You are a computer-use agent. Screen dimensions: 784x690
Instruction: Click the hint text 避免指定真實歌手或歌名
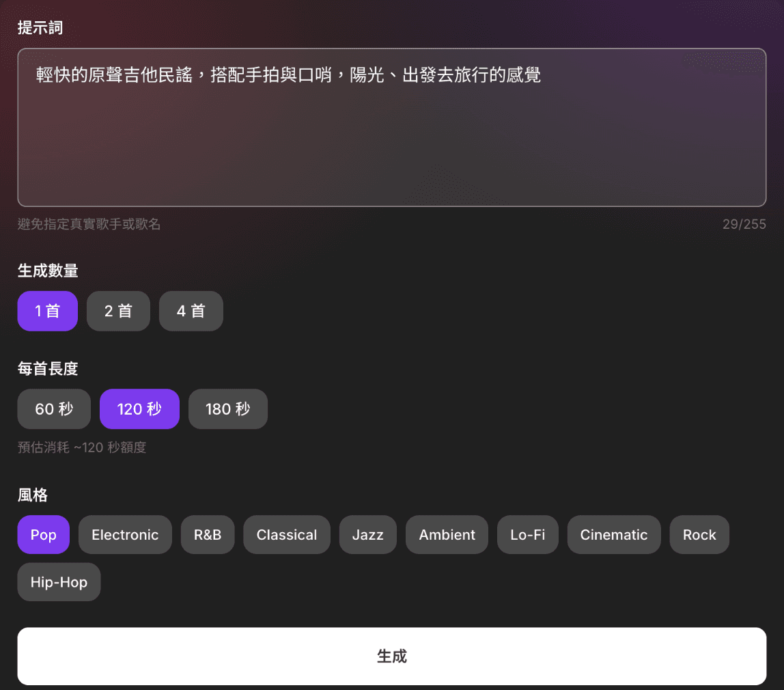[x=89, y=224]
